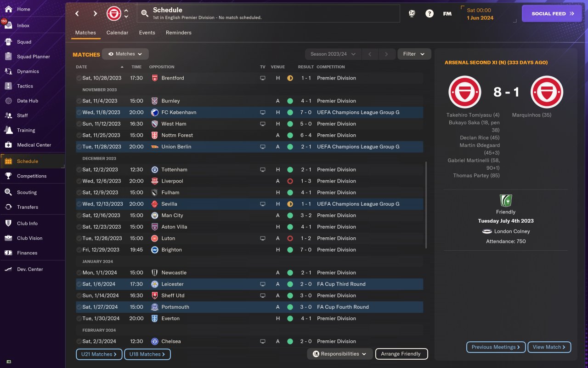Open the club switcher up-down chevrons
This screenshot has height=368, width=588.
click(x=126, y=14)
